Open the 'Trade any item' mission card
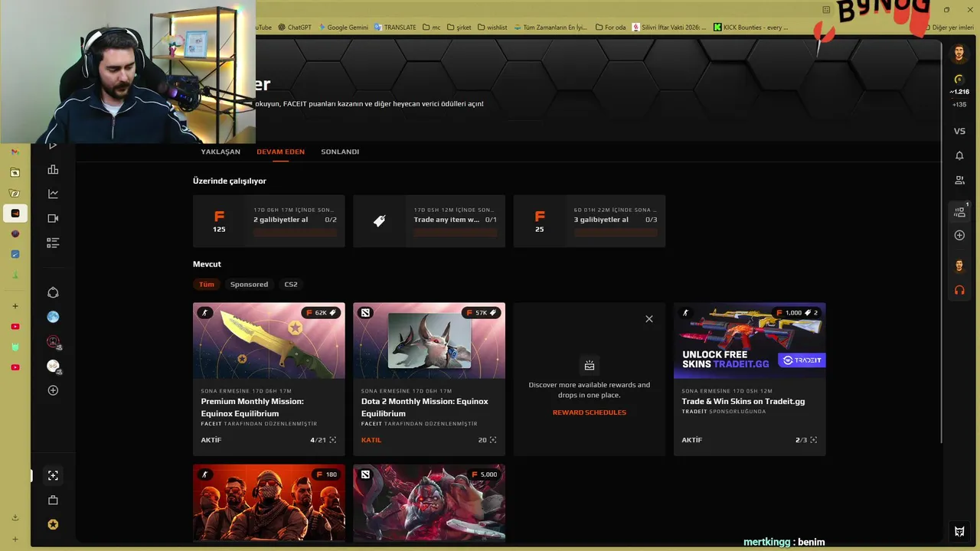The width and height of the screenshot is (980, 551). [429, 221]
